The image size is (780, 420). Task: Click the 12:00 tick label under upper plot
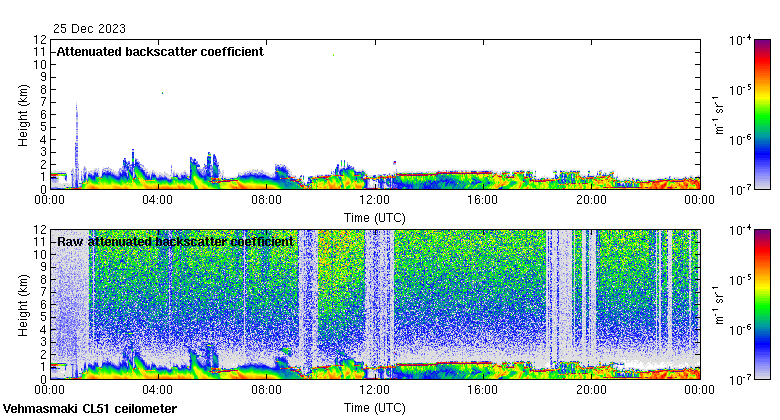tap(375, 200)
